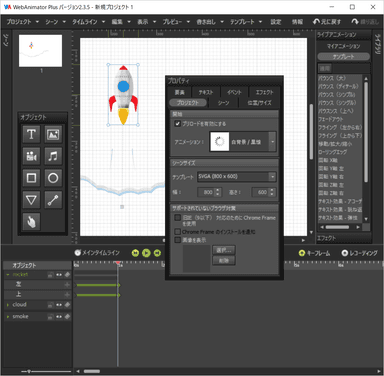
Task: Select the Circle shape tool
Action: [x=53, y=178]
